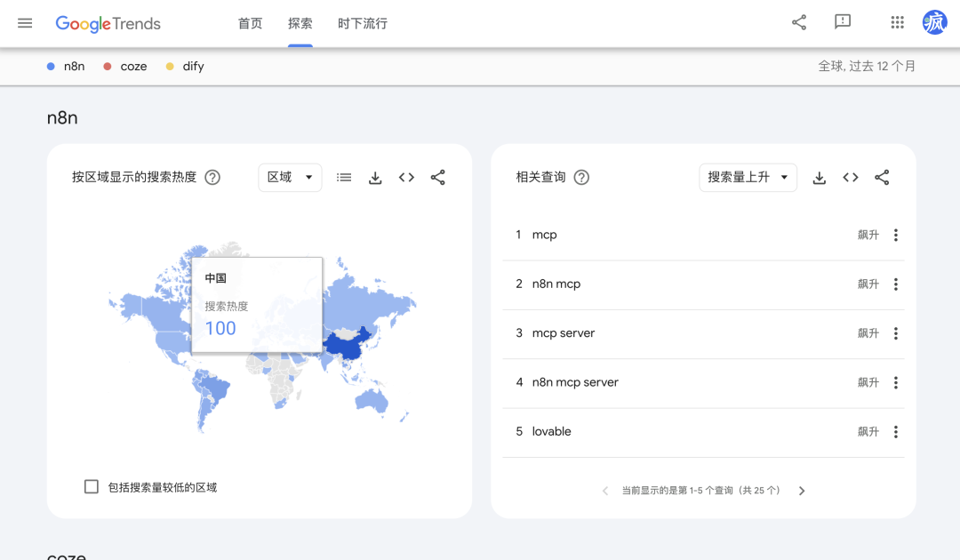Share the regional search interest card
The image size is (960, 560).
(437, 178)
